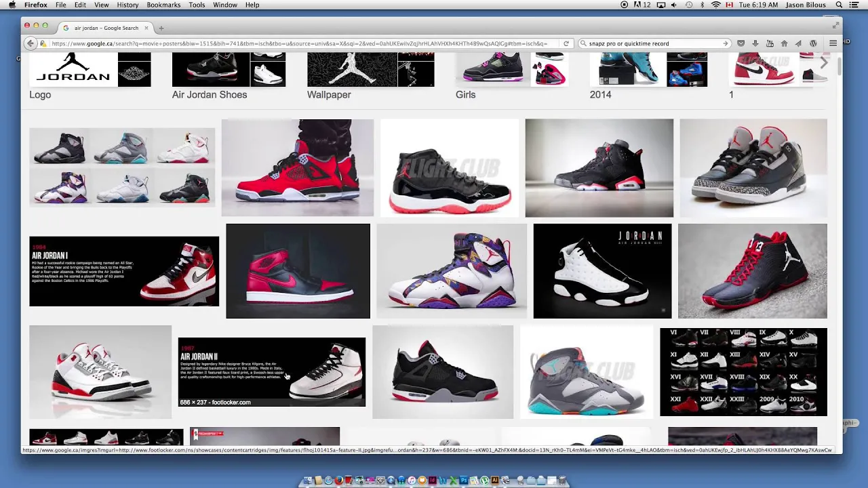Screen dimensions: 868x488
Task: Open the Tools menu
Action: click(197, 5)
